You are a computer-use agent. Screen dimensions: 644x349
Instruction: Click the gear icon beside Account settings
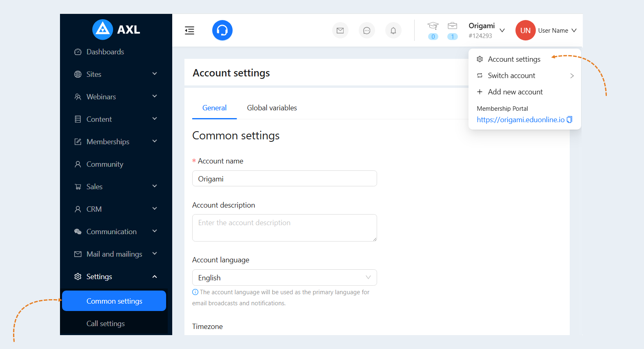[480, 59]
